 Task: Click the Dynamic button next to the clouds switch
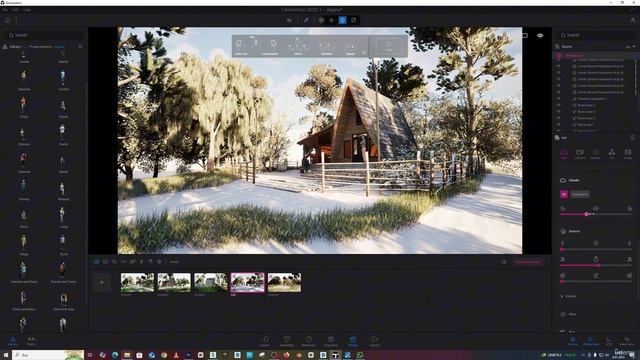point(580,194)
